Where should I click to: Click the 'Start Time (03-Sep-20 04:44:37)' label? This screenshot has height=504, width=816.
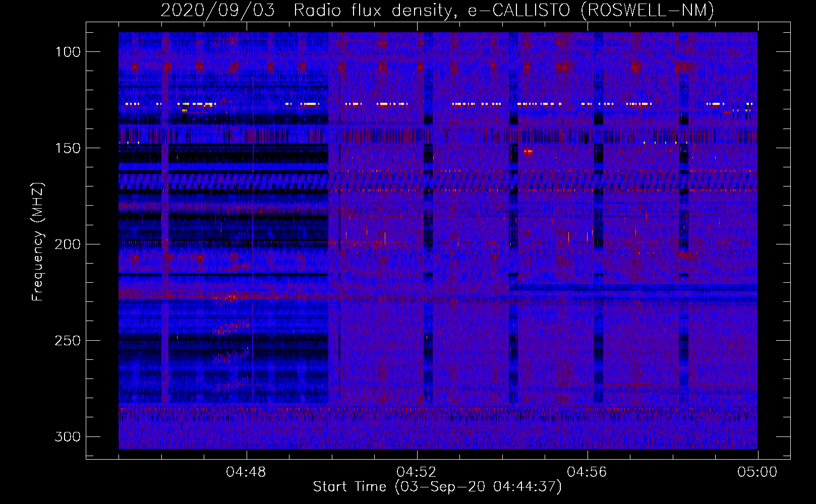pyautogui.click(x=437, y=487)
